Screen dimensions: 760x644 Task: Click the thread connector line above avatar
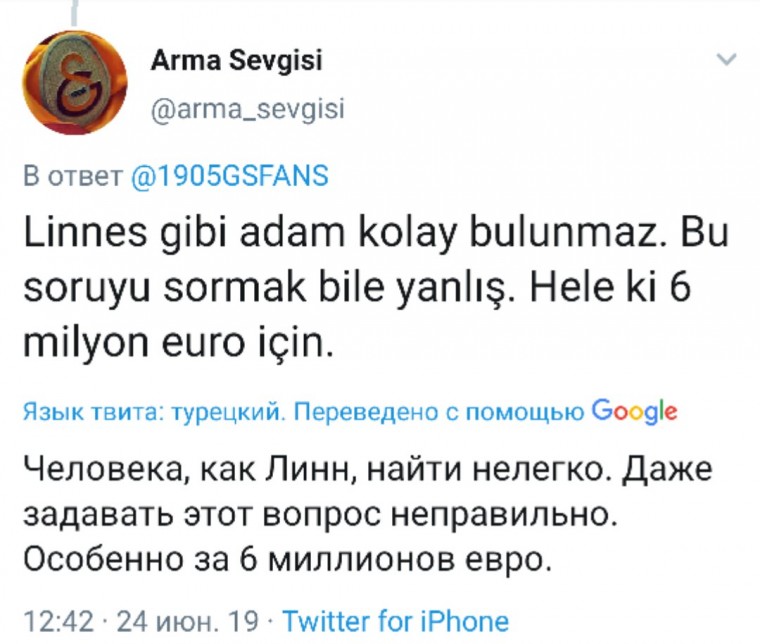point(74,13)
